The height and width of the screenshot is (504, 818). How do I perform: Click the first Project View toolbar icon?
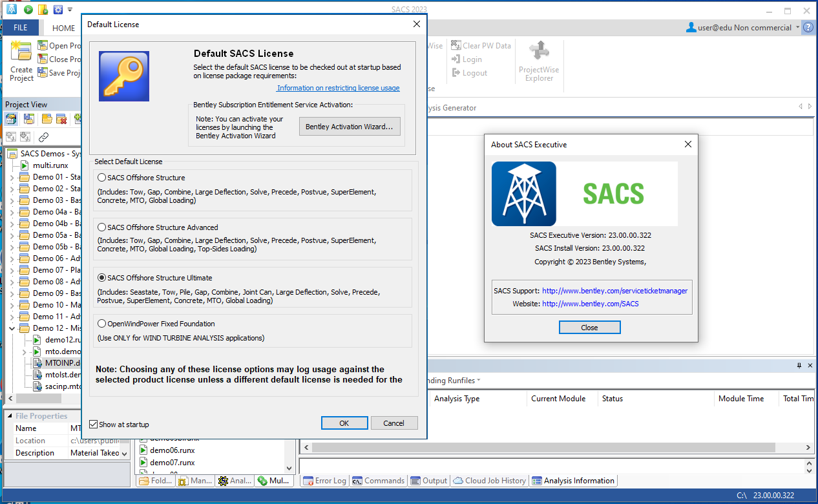pyautogui.click(x=11, y=119)
